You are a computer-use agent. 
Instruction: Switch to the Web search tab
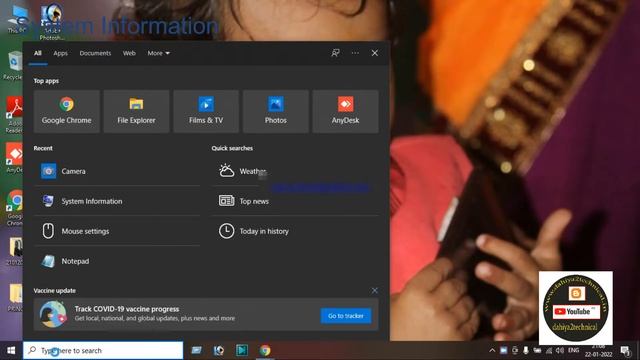[x=129, y=53]
